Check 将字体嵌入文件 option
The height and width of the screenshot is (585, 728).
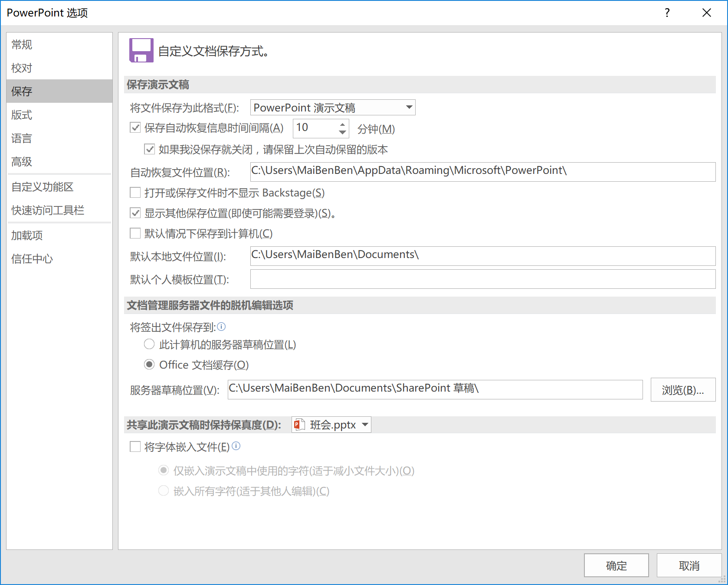click(135, 447)
